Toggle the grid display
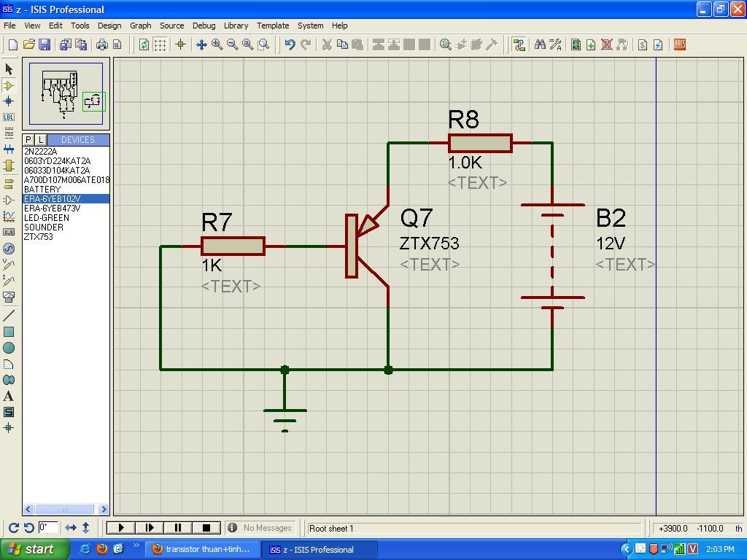Viewport: 747px width, 560px height. pos(160,45)
